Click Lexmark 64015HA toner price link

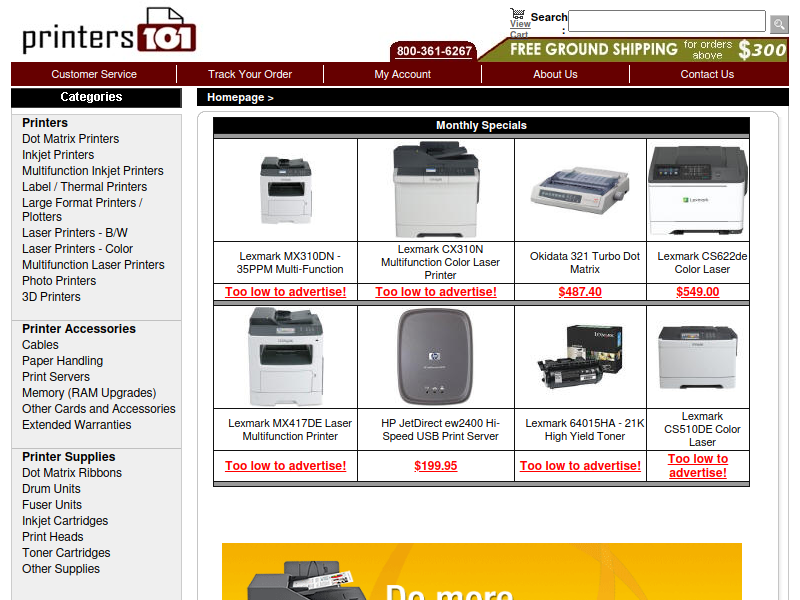tap(580, 466)
